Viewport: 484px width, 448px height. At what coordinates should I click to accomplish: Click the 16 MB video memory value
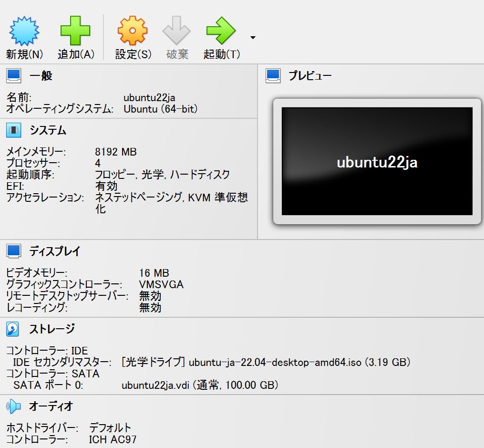[154, 273]
